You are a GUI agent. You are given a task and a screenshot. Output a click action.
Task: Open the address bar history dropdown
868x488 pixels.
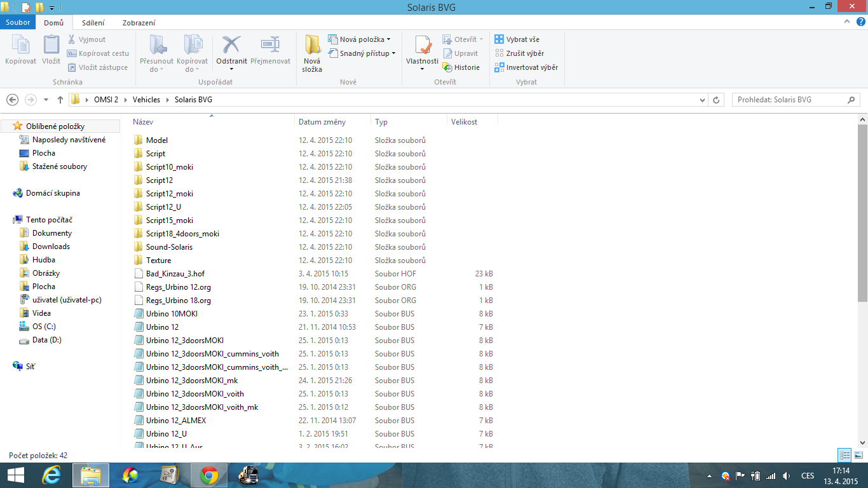coord(702,100)
